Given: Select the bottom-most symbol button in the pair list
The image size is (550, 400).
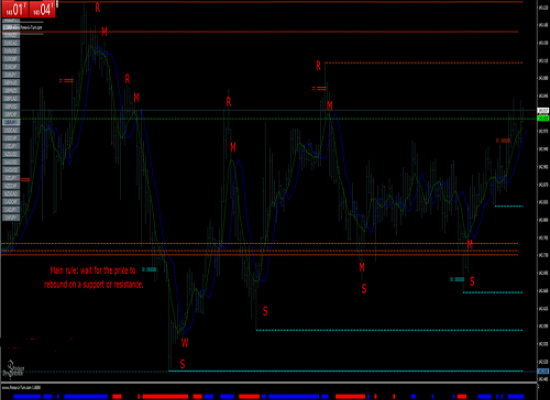Looking at the screenshot, I should [11, 218].
